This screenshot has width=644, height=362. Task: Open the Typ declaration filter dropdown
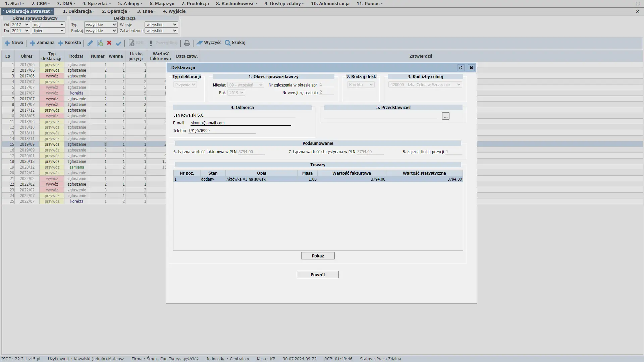click(100, 24)
